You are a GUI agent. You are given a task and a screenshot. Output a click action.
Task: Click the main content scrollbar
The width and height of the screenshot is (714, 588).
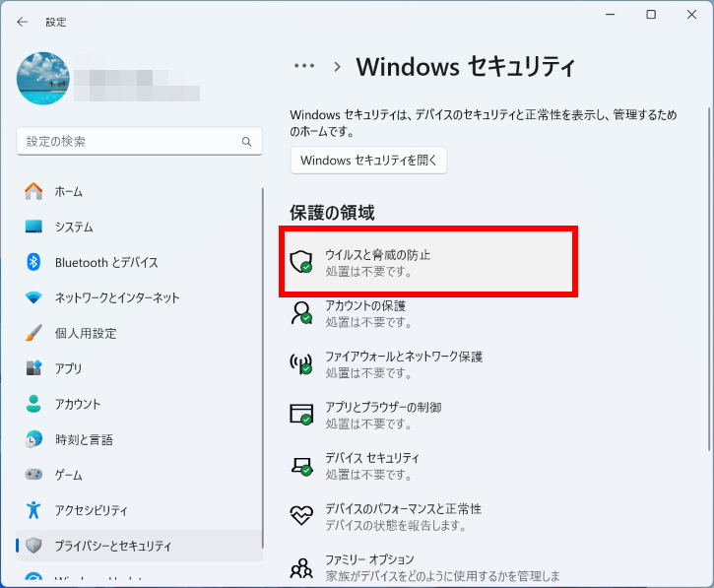[709, 279]
